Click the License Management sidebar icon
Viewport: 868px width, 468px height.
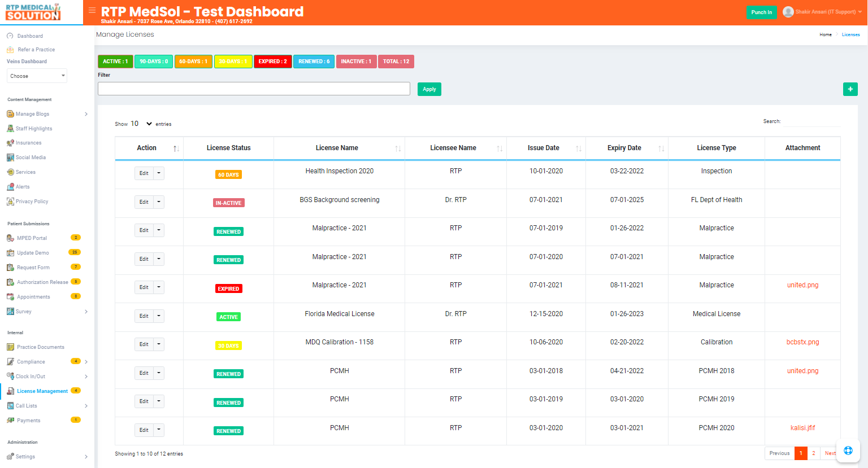(x=10, y=391)
